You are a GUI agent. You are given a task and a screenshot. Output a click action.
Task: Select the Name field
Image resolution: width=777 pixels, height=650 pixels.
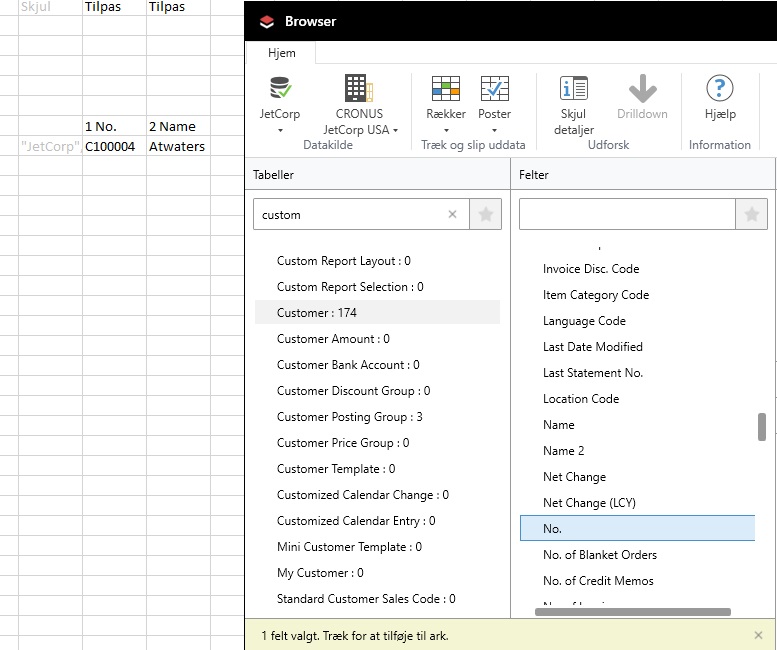558,425
